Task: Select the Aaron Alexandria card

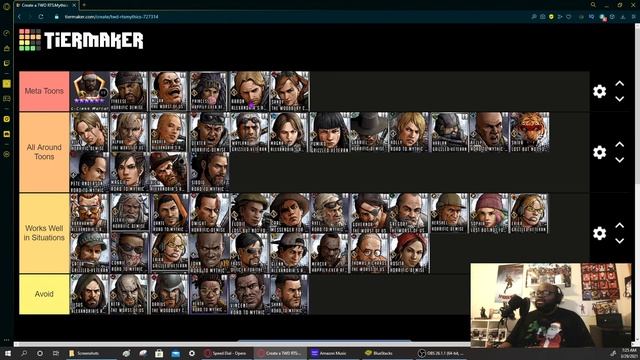Action: (249, 91)
